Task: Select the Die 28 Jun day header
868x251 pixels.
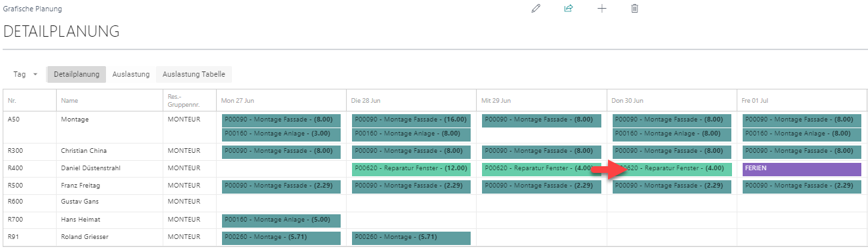Action: (x=366, y=101)
